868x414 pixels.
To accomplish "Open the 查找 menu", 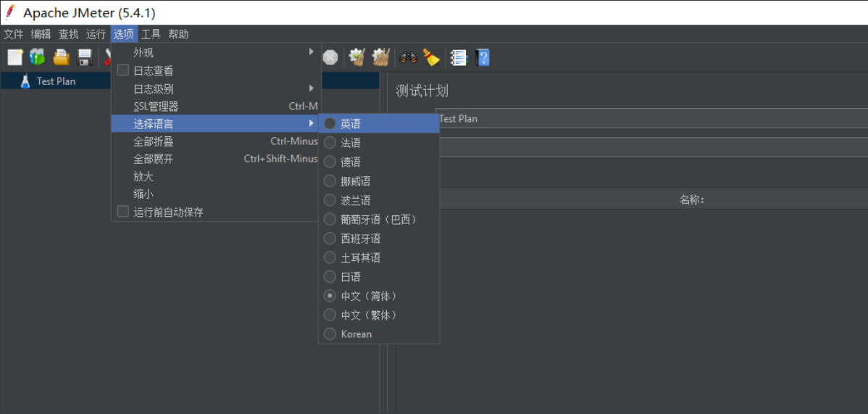I will click(69, 34).
